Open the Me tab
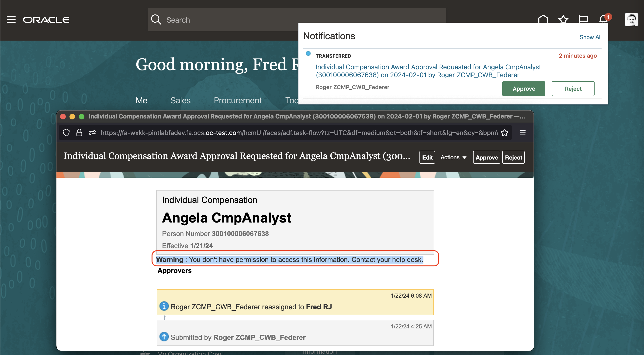This screenshot has height=355, width=644. (x=141, y=100)
